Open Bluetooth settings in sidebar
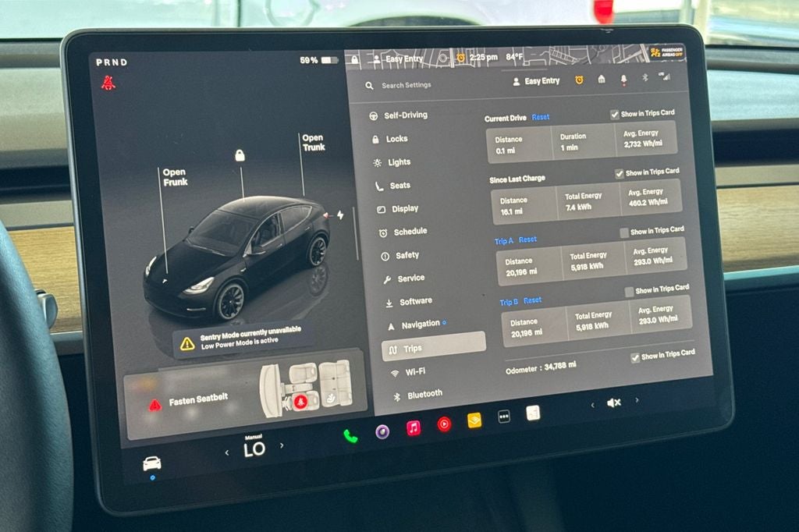The image size is (799, 532). 417,395
